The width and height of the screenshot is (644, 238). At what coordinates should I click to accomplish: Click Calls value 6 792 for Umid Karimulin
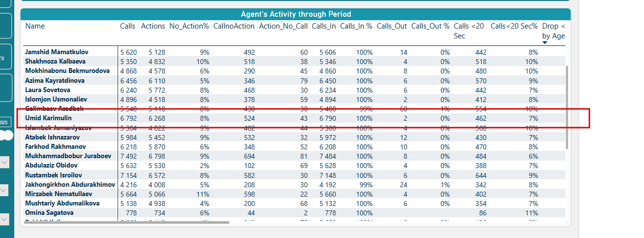(128, 118)
